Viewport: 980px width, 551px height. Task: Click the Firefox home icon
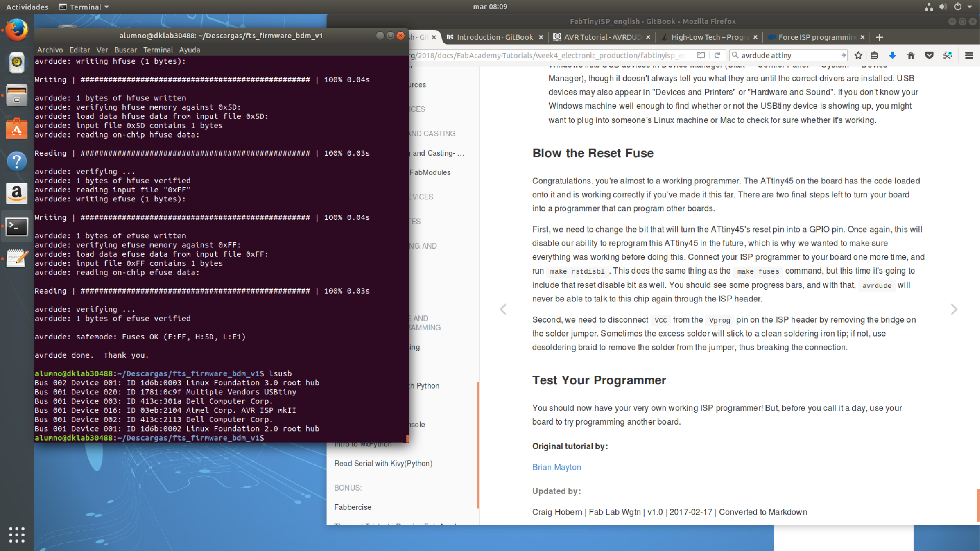click(x=910, y=55)
